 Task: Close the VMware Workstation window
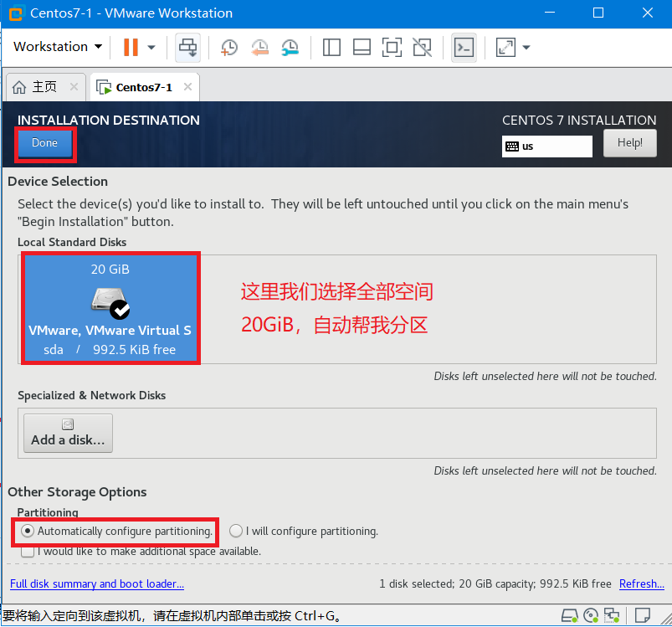pos(648,13)
